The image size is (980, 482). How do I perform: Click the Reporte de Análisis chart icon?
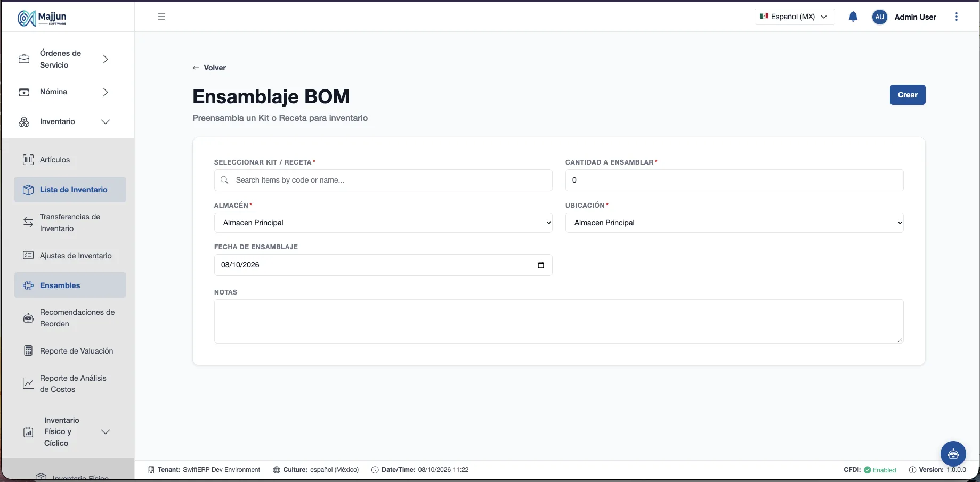(28, 383)
